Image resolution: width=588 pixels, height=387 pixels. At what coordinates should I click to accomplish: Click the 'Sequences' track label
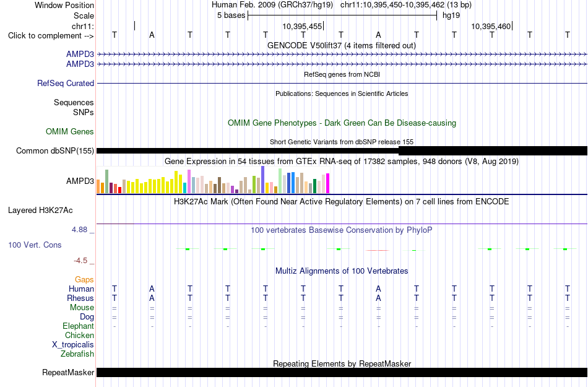(74, 102)
